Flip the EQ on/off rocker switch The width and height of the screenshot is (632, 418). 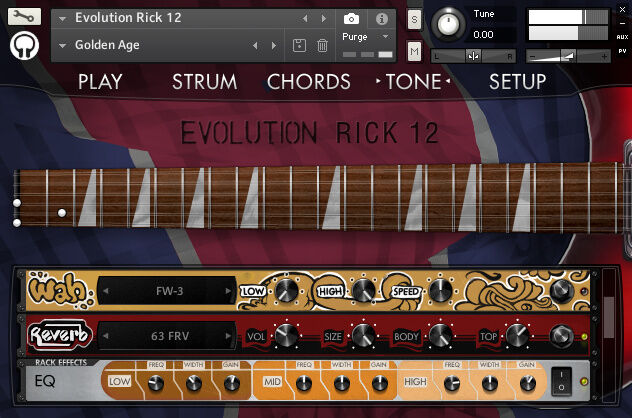coord(561,381)
